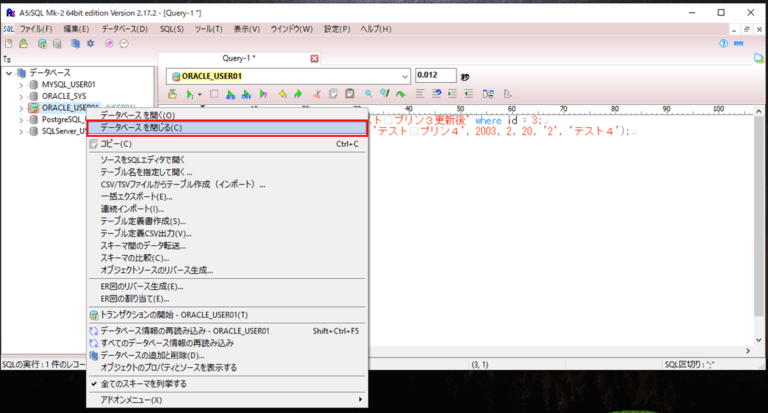Click the 0.012 timing input field
Viewport: 768px width, 413px height.
pyautogui.click(x=435, y=75)
